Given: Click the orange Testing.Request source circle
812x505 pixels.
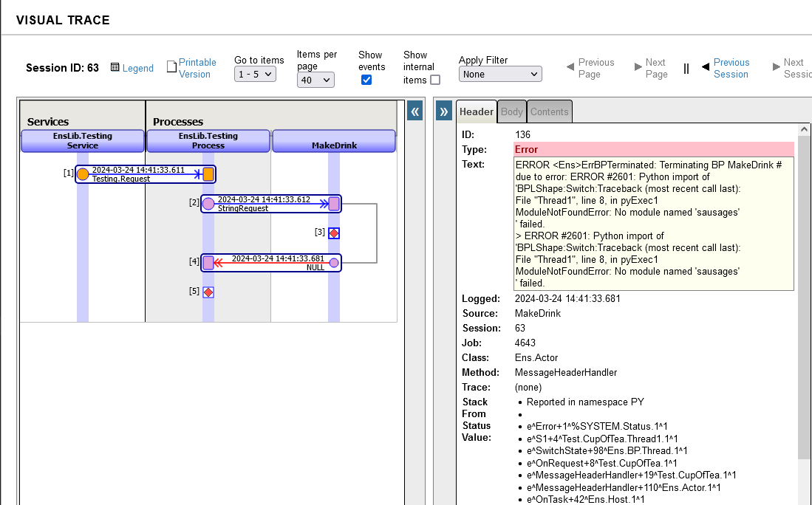Looking at the screenshot, I should point(83,174).
